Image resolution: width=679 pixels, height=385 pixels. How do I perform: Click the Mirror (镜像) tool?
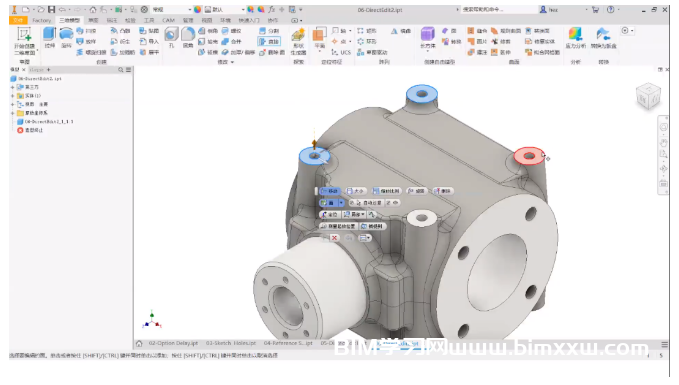(401, 31)
